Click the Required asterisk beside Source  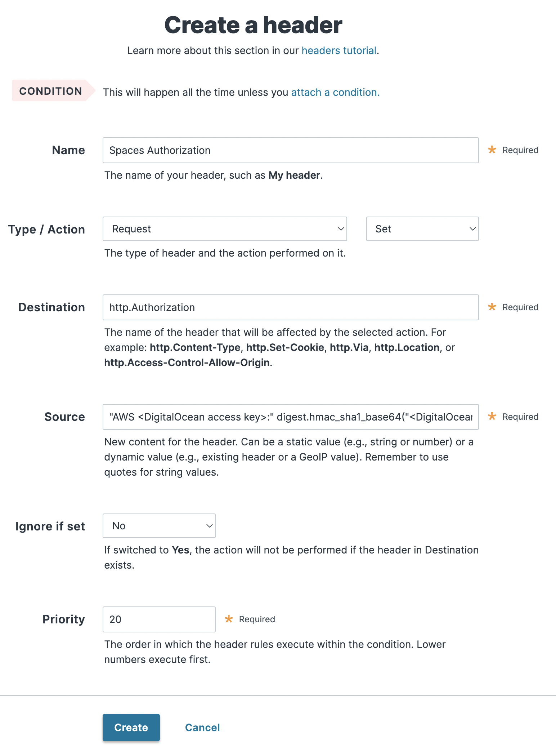coord(492,417)
